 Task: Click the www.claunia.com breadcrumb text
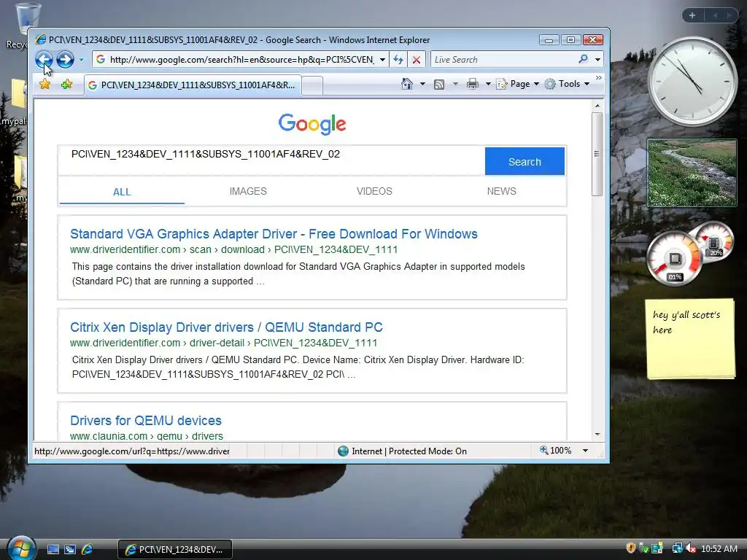click(109, 436)
